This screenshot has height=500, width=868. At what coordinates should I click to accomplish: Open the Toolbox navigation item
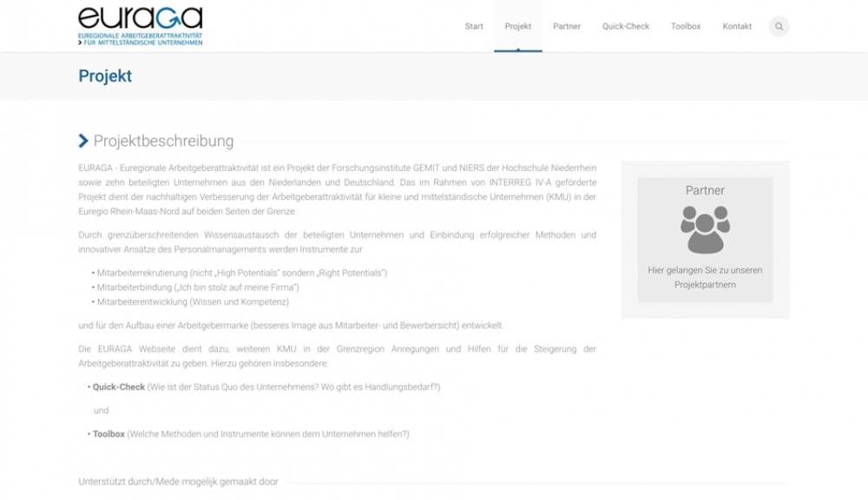[x=686, y=26]
